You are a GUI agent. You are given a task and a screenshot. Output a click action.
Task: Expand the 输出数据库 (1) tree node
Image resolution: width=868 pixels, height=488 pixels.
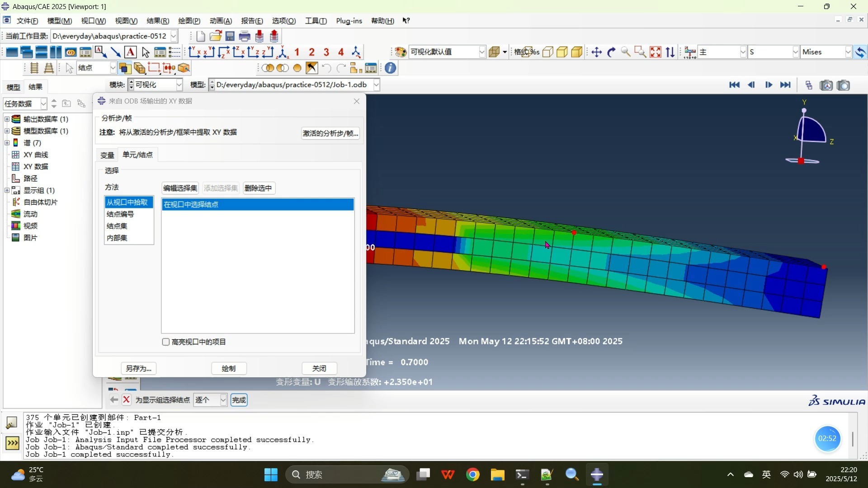[x=7, y=119]
